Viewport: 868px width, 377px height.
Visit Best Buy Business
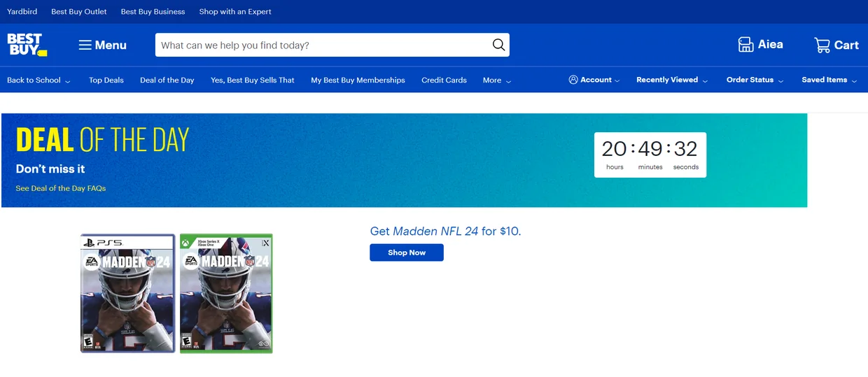click(x=153, y=11)
